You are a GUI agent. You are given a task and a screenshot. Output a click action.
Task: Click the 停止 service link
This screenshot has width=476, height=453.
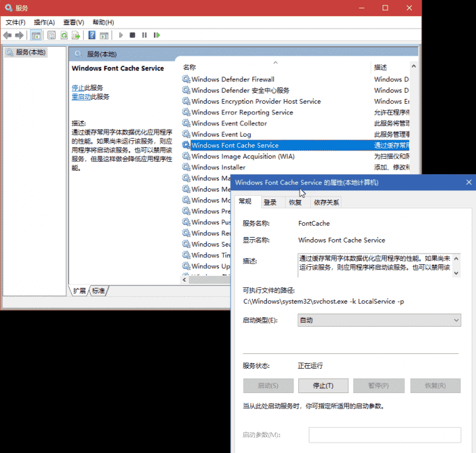[78, 88]
